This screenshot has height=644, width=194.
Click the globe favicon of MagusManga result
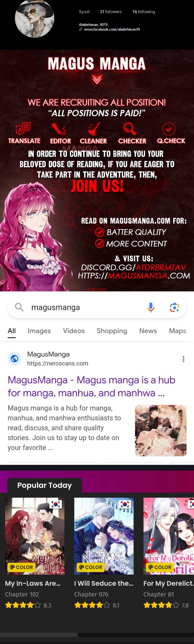click(14, 358)
